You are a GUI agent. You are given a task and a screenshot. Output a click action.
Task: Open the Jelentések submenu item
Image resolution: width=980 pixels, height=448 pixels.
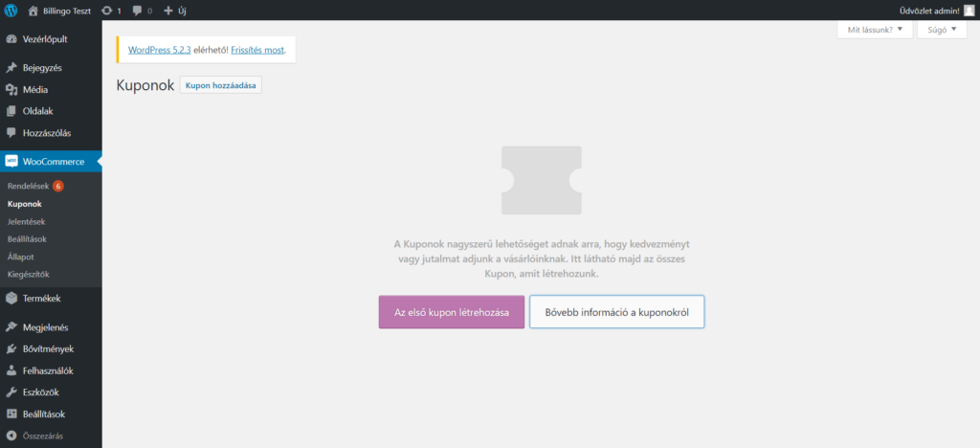26,221
